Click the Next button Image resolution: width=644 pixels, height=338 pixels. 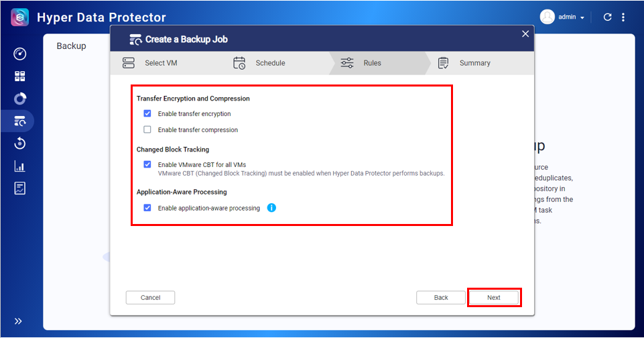tap(494, 297)
